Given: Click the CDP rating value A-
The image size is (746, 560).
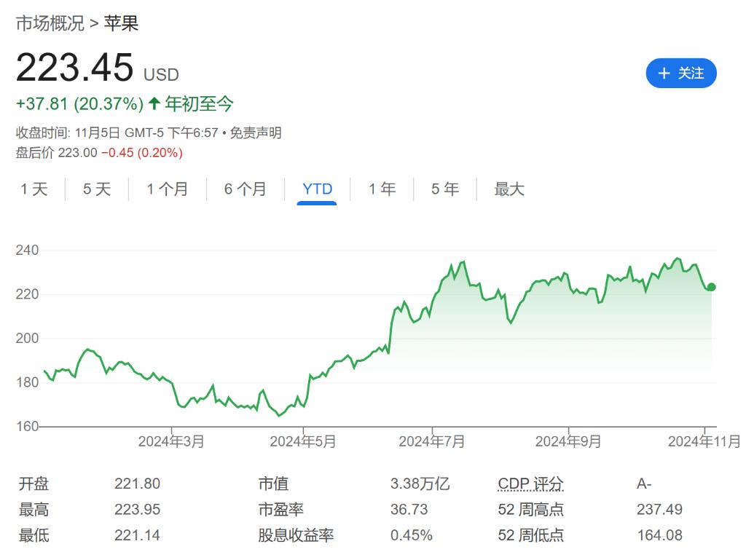Looking at the screenshot, I should (x=644, y=484).
